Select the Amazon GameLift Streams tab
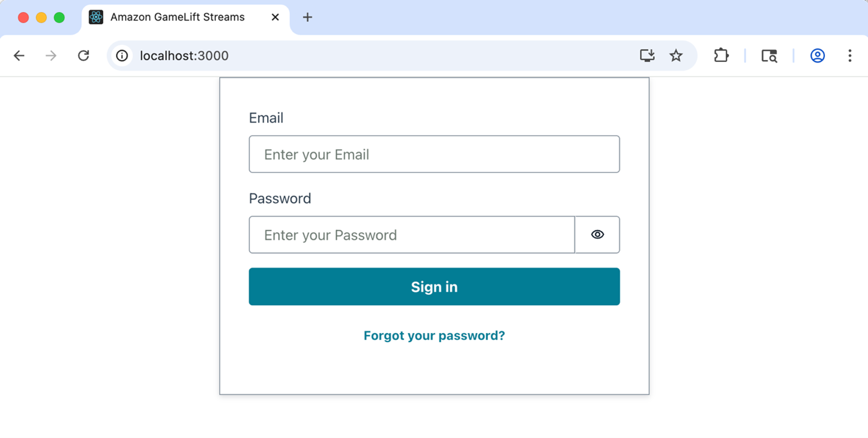The height and width of the screenshot is (438, 868). coord(176,17)
